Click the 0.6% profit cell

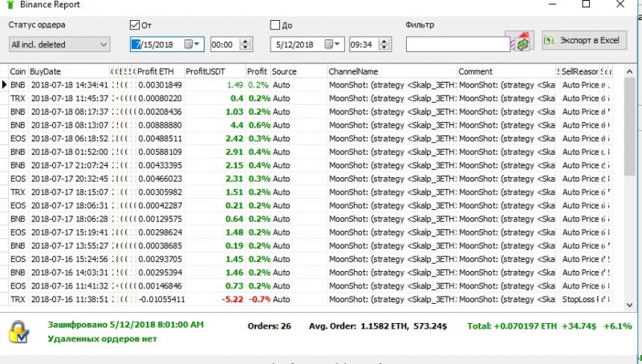(x=258, y=125)
